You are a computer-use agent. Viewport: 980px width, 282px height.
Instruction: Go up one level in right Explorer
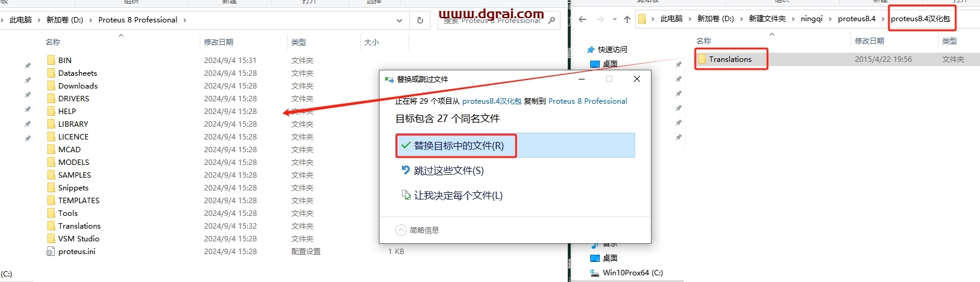627,19
